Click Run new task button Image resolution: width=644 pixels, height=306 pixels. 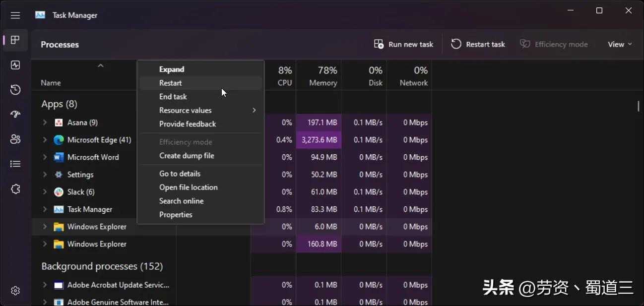click(x=403, y=44)
